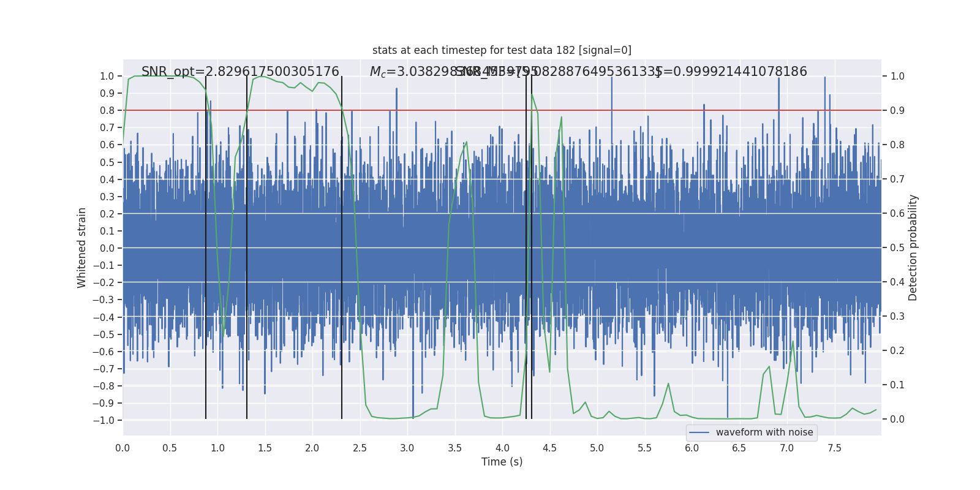The image size is (980, 490).
Task: Click the right axis tick label 0.1
Action: 897,385
